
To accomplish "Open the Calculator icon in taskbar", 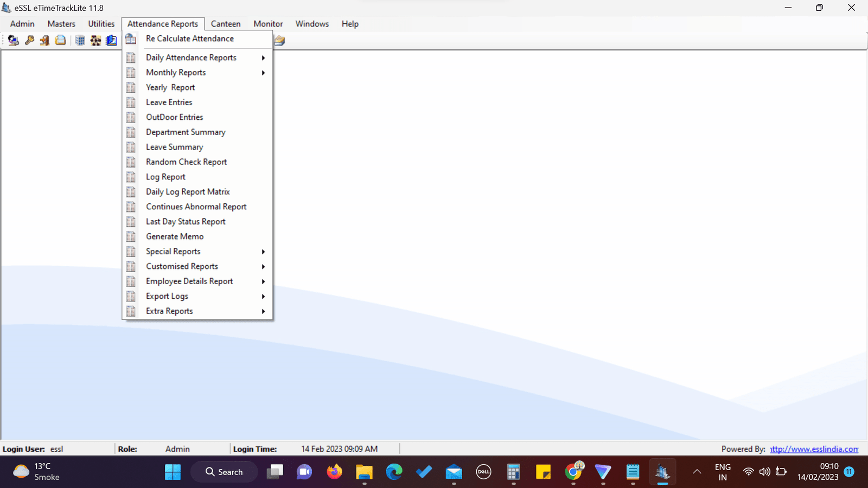I will click(x=513, y=472).
